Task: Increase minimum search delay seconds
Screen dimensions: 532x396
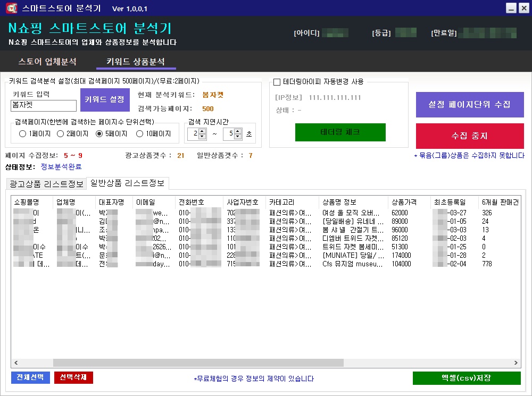Action: pos(202,131)
